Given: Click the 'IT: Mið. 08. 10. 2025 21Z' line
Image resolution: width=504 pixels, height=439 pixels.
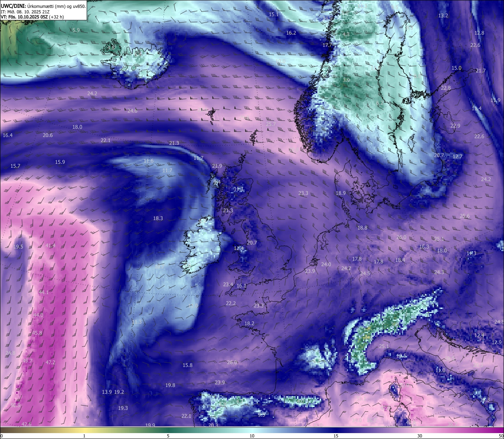Looking at the screenshot, I should coord(25,12).
